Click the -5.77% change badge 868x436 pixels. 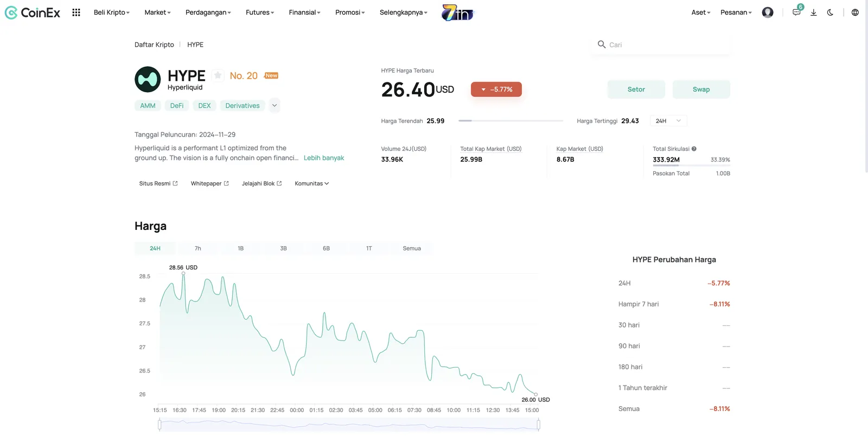496,89
